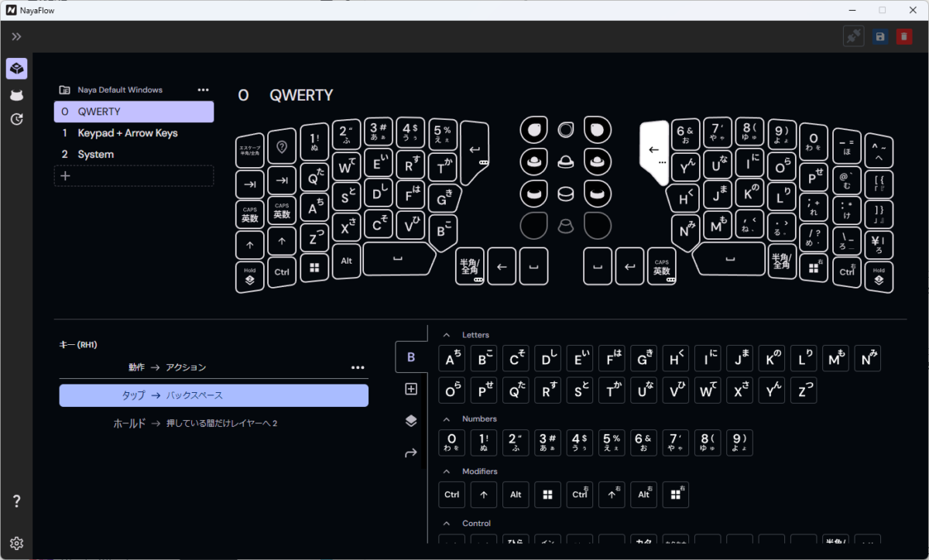Add a new layer with plus button
Viewport: 929px width, 560px height.
pos(65,176)
